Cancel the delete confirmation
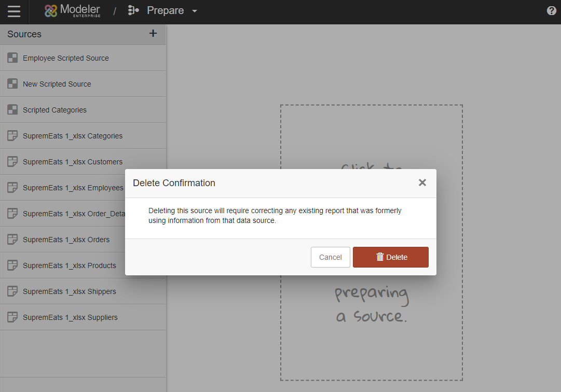The height and width of the screenshot is (392, 561). point(330,257)
